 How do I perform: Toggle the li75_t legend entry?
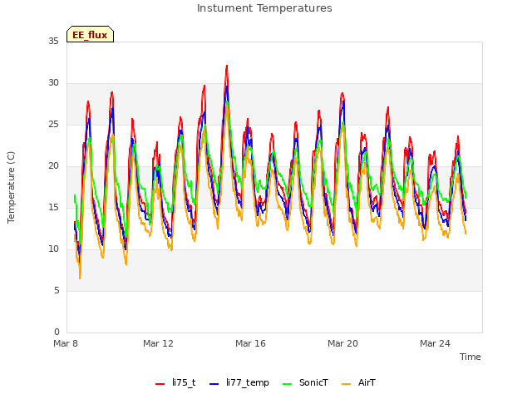175,383
